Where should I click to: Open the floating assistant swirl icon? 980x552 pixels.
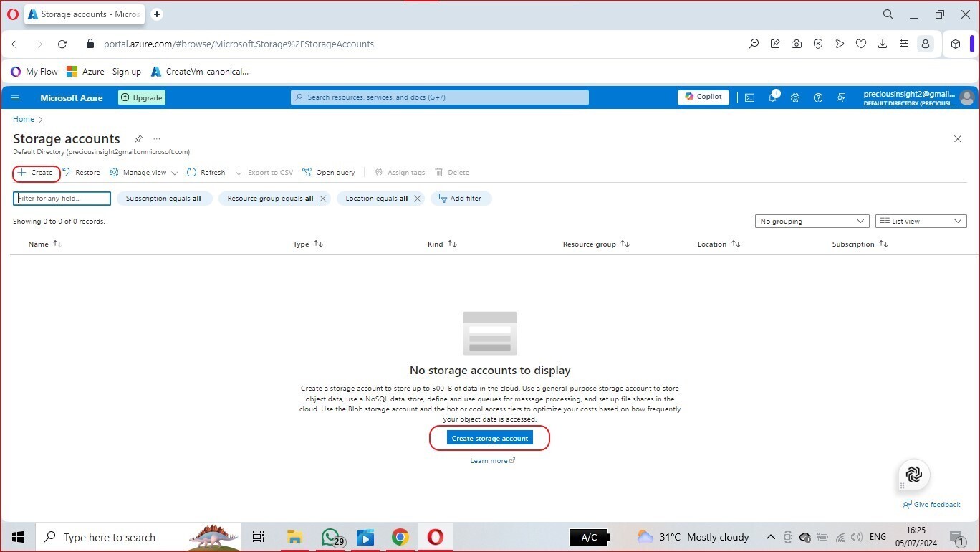click(x=914, y=474)
